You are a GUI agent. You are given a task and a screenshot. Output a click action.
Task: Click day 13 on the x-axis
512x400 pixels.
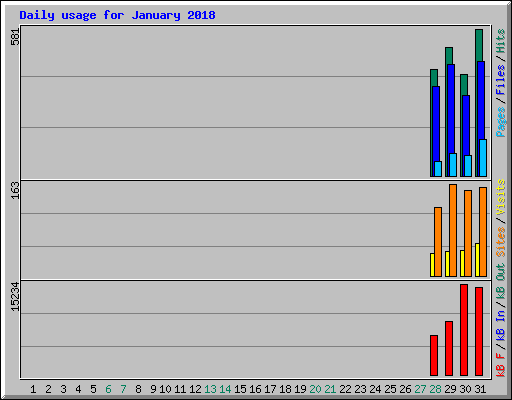coord(210,389)
